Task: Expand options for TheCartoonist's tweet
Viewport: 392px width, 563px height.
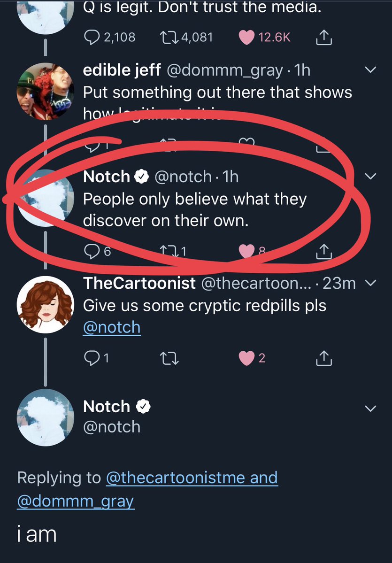Action: pos(370,283)
